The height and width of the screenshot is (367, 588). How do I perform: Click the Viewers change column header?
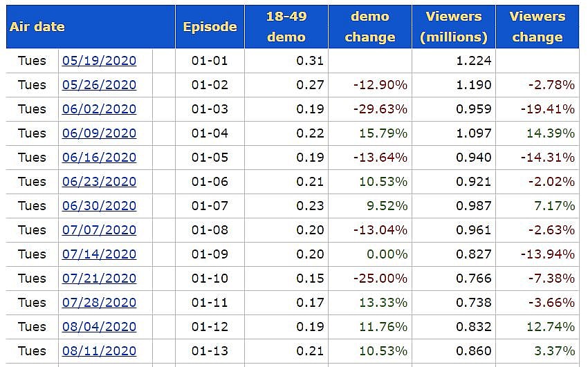[x=537, y=27]
